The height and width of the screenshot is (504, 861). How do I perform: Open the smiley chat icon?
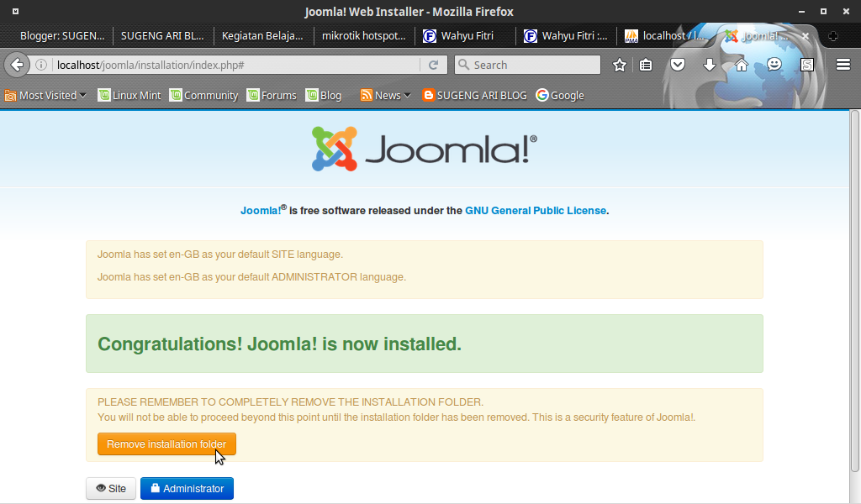774,65
